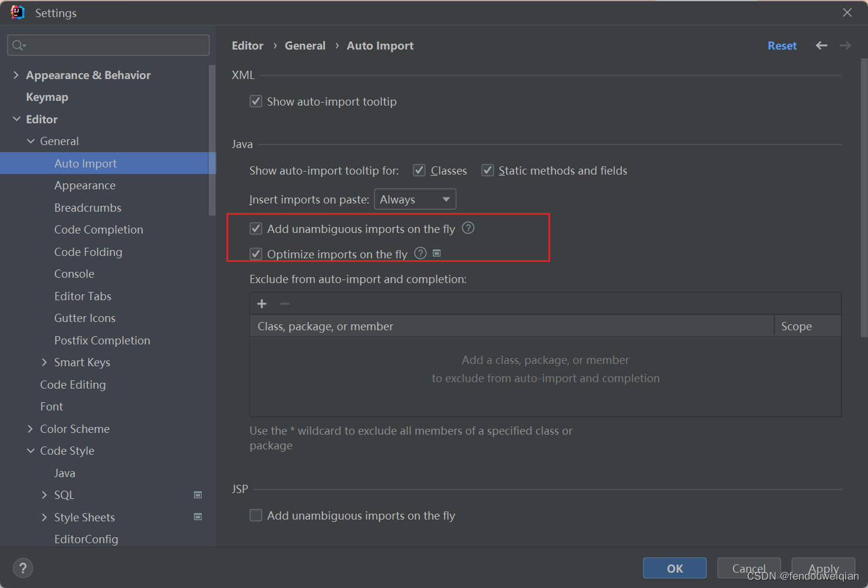The height and width of the screenshot is (588, 868).
Task: Close the Settings dialog
Action: click(847, 12)
